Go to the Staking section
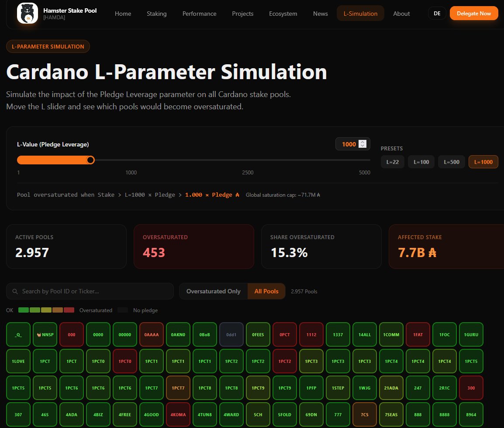504x428 pixels. coord(156,14)
